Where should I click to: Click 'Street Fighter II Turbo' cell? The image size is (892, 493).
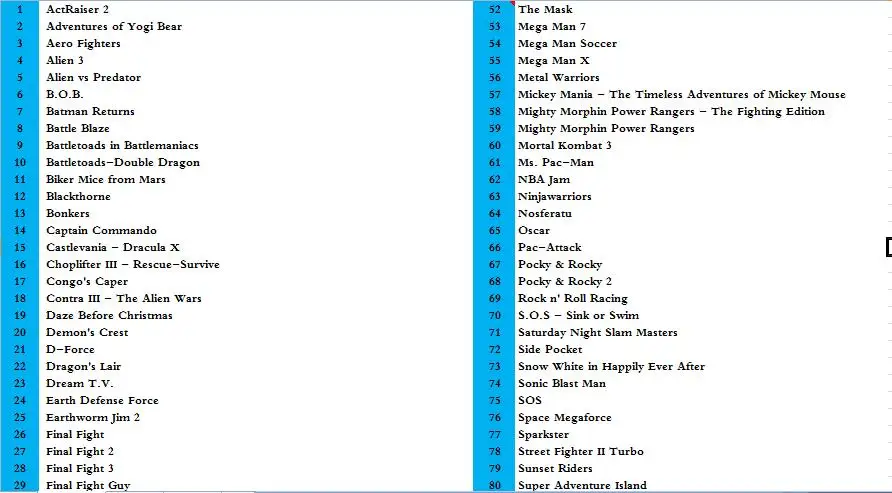click(580, 453)
